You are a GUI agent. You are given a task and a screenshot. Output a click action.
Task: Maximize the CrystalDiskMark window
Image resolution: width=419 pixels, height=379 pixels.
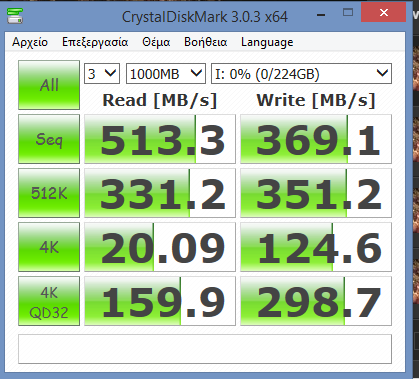(x=348, y=13)
